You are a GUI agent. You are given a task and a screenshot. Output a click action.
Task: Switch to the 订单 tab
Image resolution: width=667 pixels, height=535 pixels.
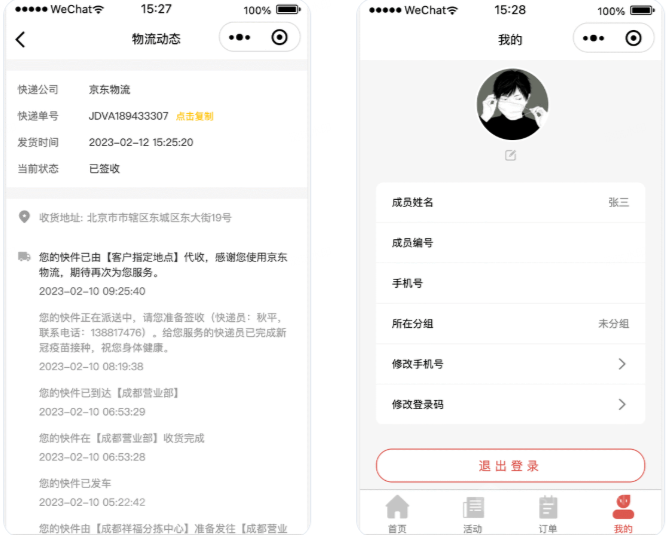click(x=548, y=513)
